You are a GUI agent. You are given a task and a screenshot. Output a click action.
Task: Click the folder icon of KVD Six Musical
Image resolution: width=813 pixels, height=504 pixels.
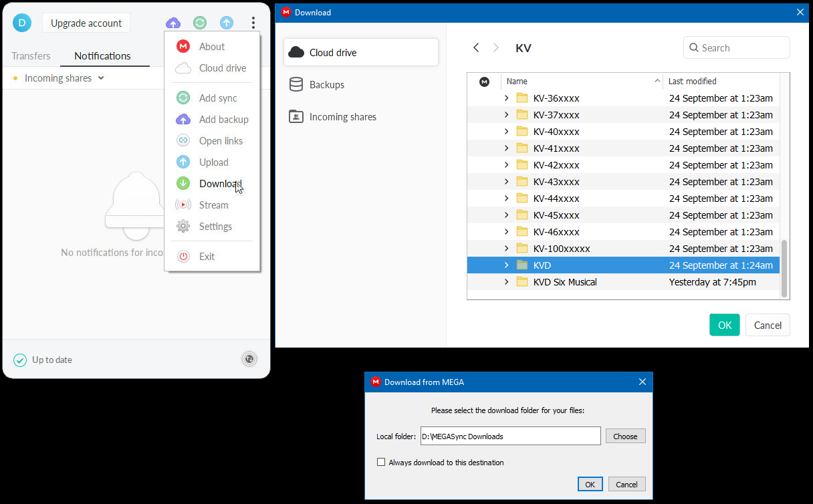[x=522, y=282]
